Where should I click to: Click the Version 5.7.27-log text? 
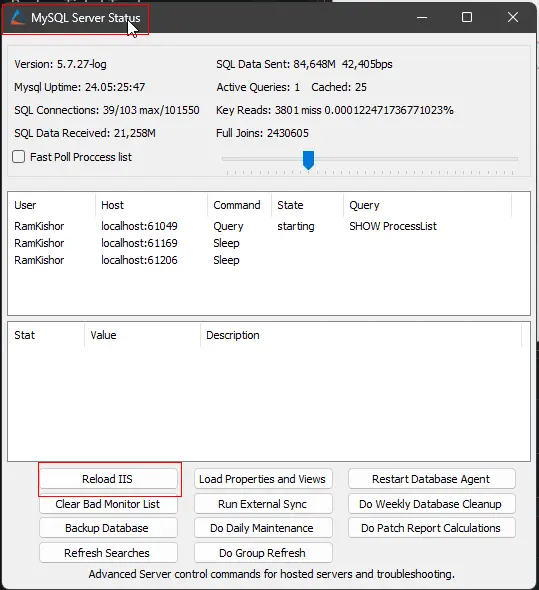pos(61,64)
